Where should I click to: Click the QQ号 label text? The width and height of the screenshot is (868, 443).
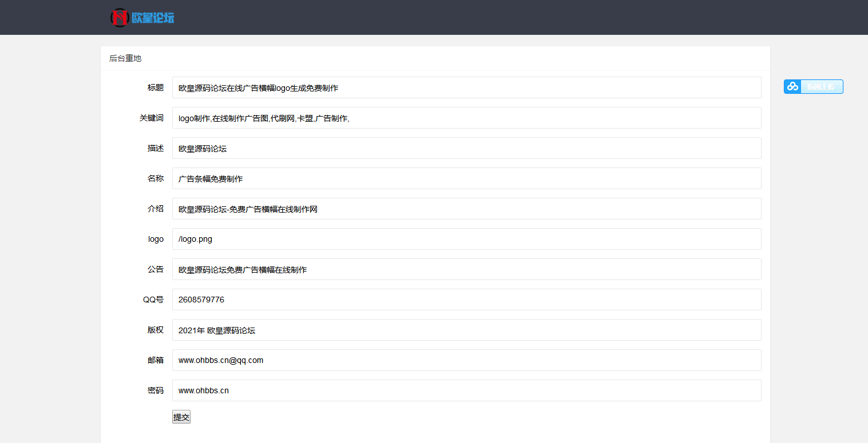pos(153,300)
